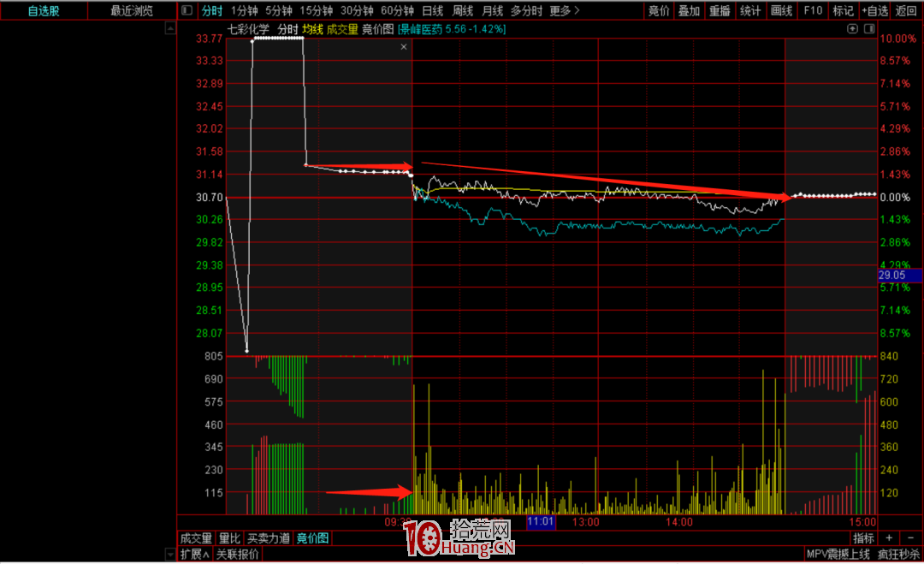924x564 pixels.
Task: Expand the 更多 periods menu
Action: (x=565, y=10)
